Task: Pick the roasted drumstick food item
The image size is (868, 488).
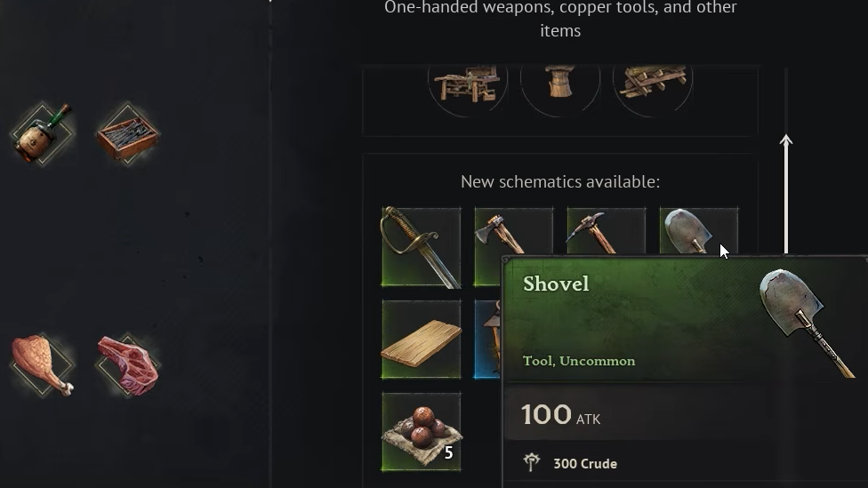Action: (x=44, y=364)
